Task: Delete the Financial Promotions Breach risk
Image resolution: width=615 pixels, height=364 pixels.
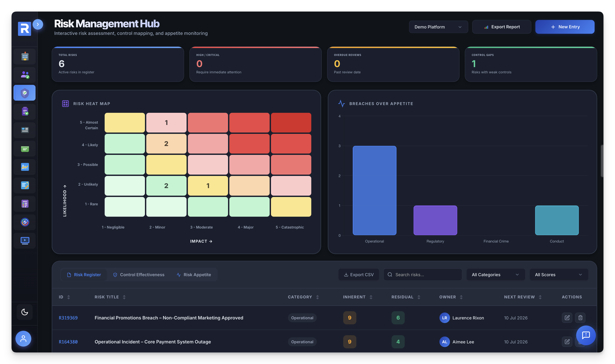Action: pos(580,318)
